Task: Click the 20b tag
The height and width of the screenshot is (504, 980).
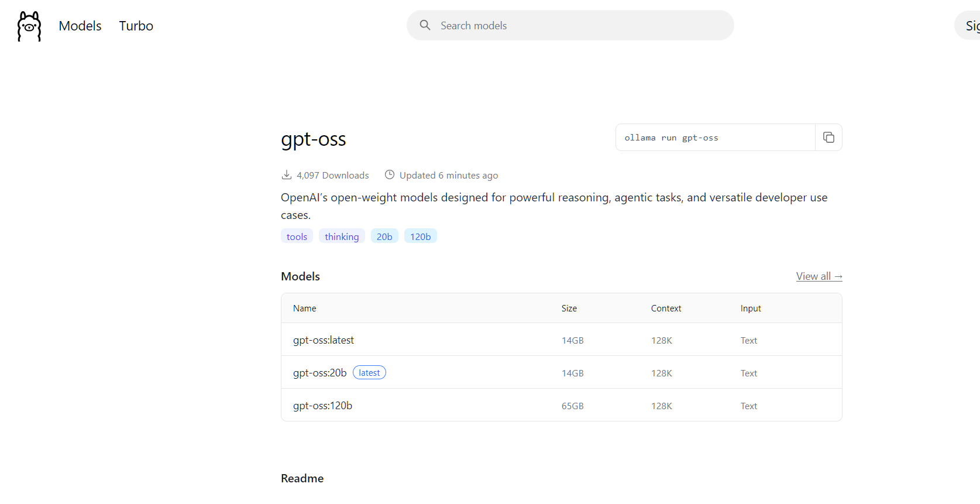Action: tap(384, 236)
